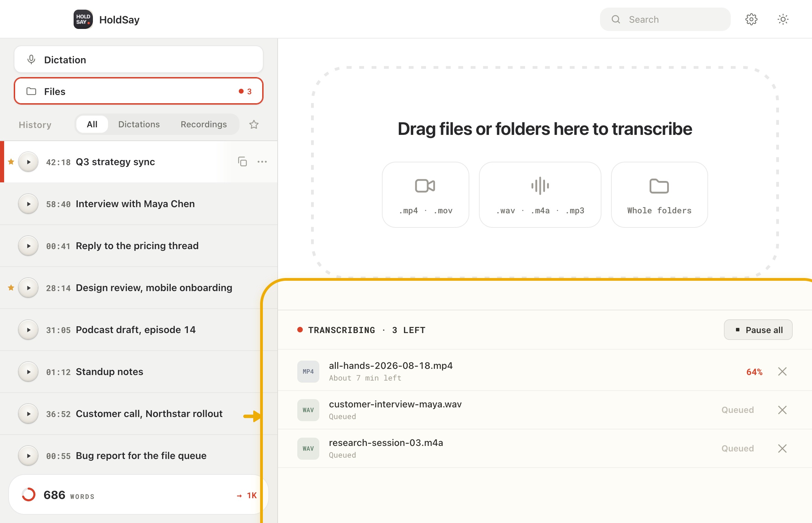Open 'Bug report for the file queue'
Image resolution: width=812 pixels, height=523 pixels.
(x=139, y=456)
